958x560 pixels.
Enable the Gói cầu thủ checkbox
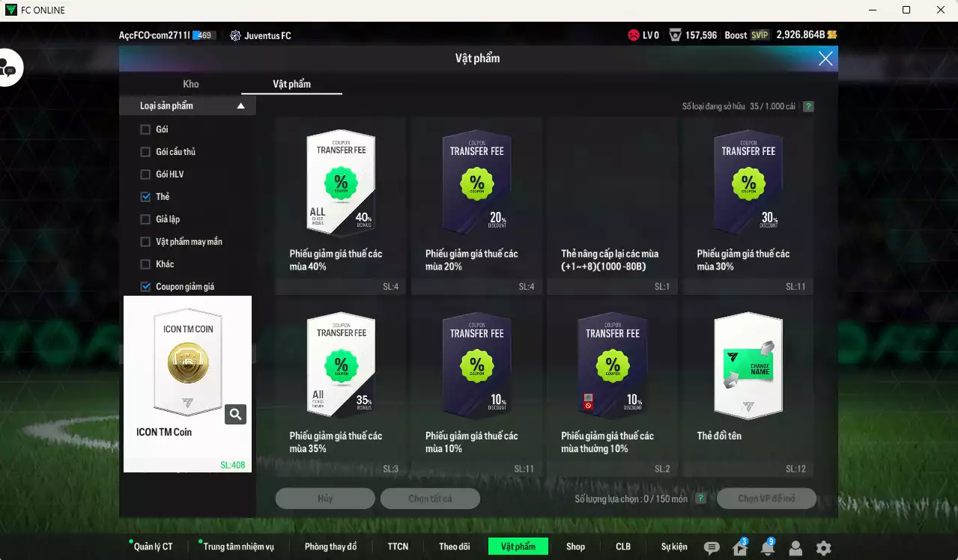[145, 152]
